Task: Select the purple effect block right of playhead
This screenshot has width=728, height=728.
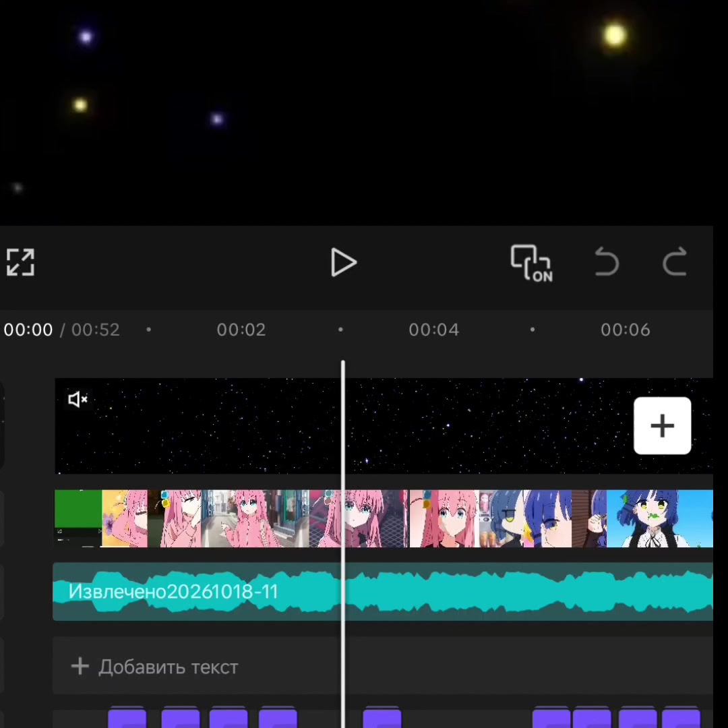Action: tap(382, 717)
